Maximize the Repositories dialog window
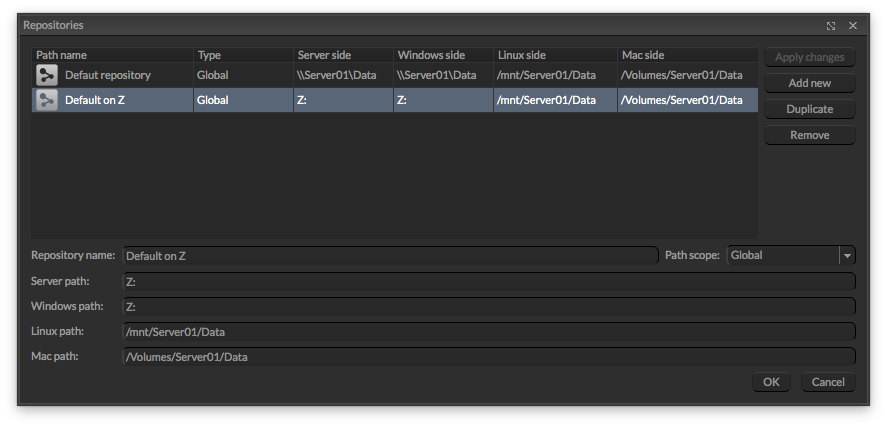Viewport: 887px width, 427px height. 831,25
